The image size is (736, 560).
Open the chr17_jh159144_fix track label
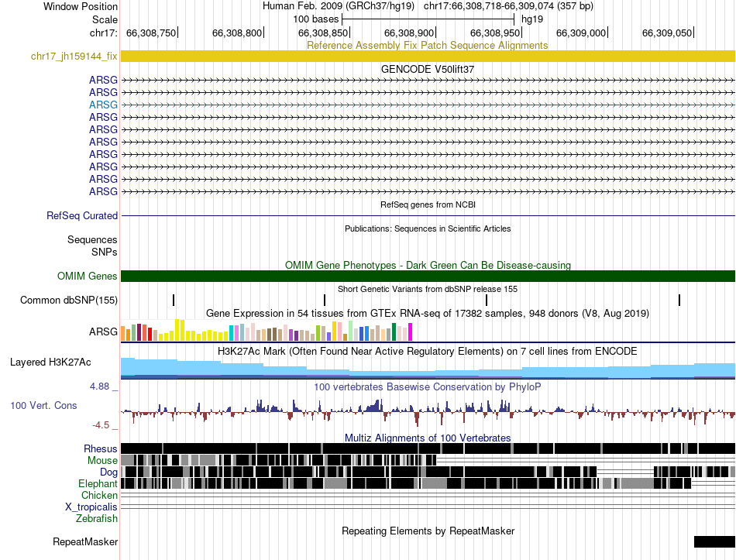click(74, 57)
